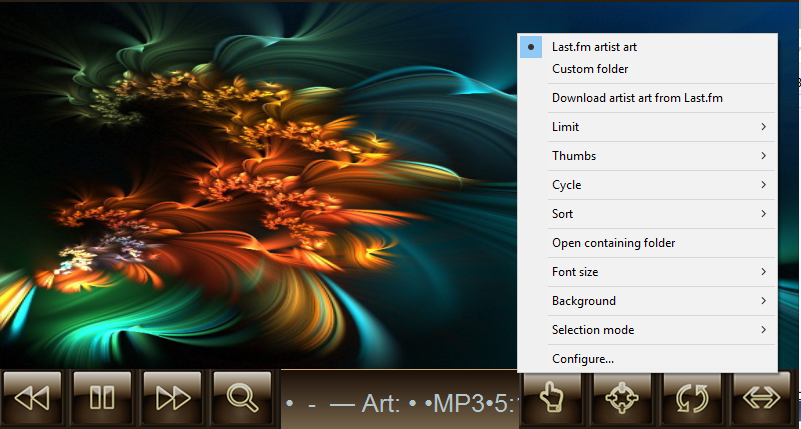This screenshot has width=801, height=429.
Task: Click the pointing hand icon button
Action: click(553, 398)
